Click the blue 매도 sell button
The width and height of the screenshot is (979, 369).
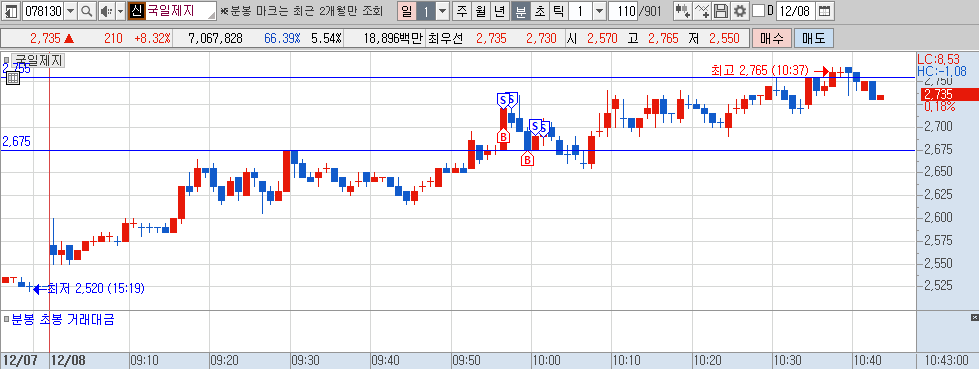tap(814, 38)
